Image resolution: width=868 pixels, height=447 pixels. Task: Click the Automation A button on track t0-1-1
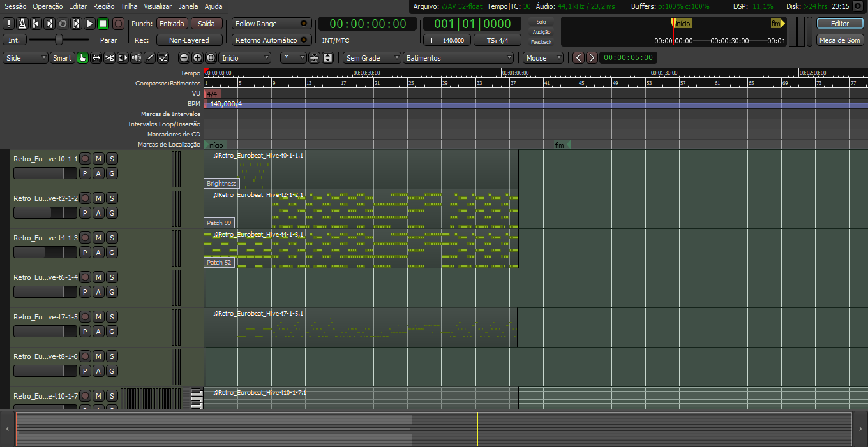click(98, 173)
